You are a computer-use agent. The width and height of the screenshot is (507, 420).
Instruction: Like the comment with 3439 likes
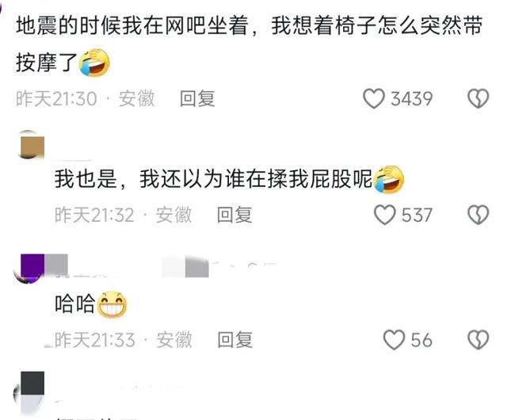[x=374, y=99]
